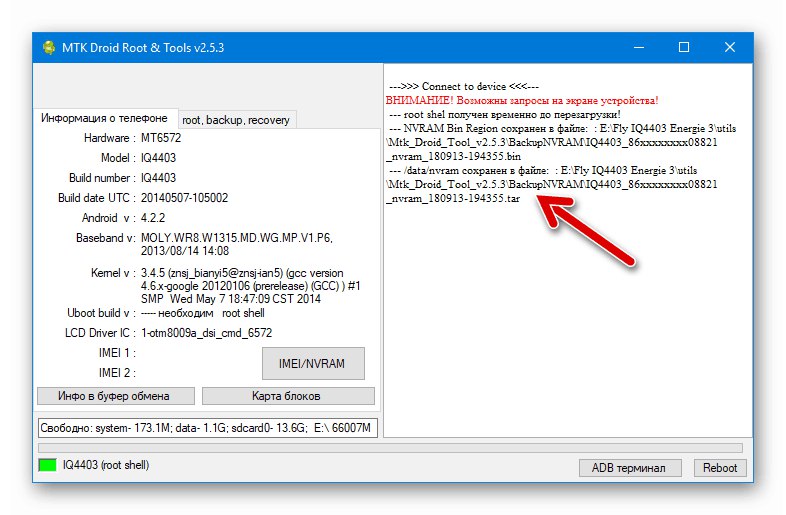Click the window title 'MTK Droid Root & Tools v2.5.3'

click(x=143, y=48)
